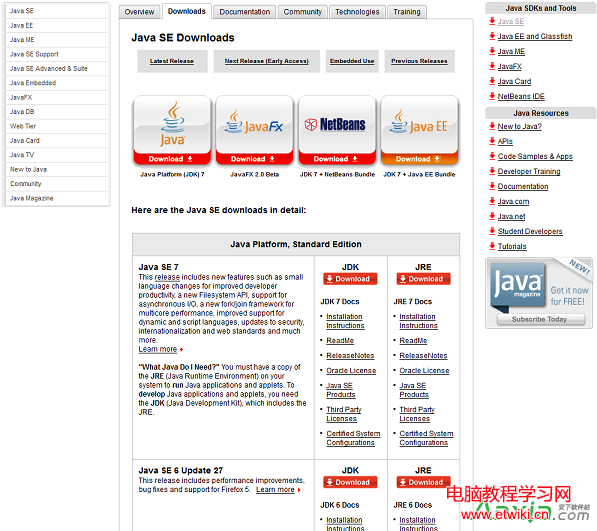Click red arrow icon beside Developer Training
Viewport: 597px width, 531px height.
492,171
